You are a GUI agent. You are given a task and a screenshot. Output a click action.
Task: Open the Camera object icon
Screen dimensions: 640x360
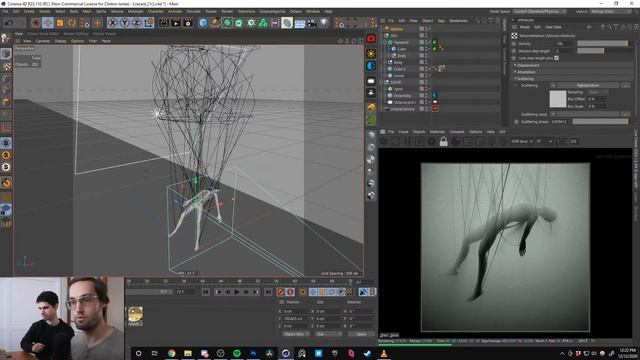click(312, 23)
